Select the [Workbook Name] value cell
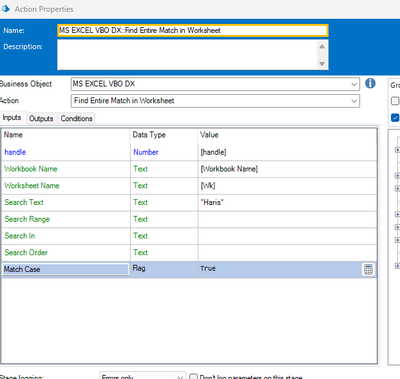 [x=287, y=169]
